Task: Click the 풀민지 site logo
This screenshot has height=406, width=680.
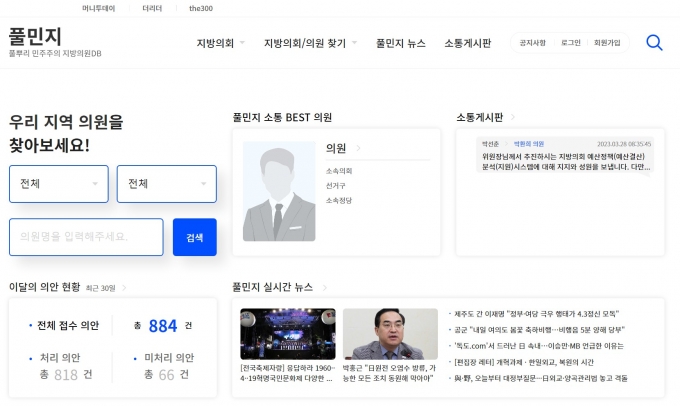Action: pos(35,37)
